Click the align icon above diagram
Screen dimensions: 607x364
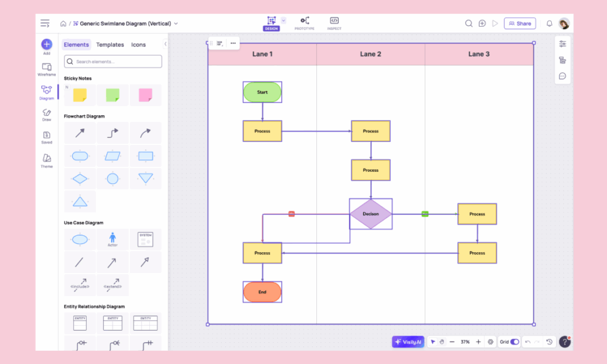click(x=220, y=43)
